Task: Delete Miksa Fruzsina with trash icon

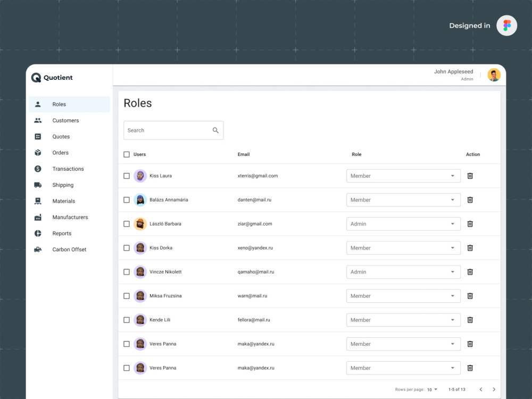Action: (470, 296)
